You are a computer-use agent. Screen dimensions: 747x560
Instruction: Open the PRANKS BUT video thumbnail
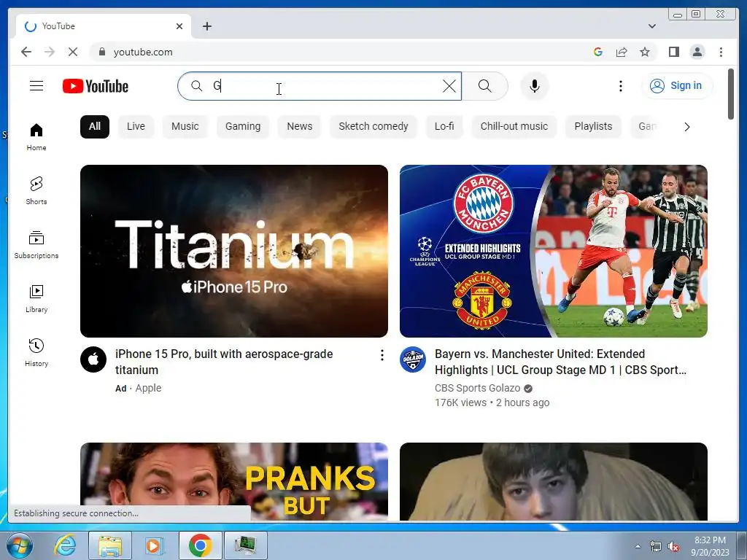coord(234,481)
